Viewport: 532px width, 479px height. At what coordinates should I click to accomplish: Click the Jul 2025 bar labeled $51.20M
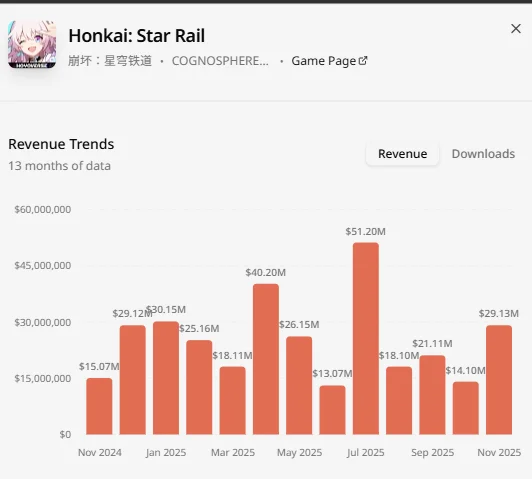(x=366, y=339)
